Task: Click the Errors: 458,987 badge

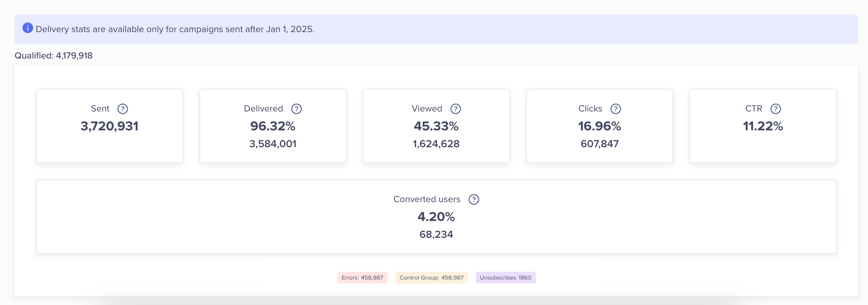Action: [x=362, y=278]
